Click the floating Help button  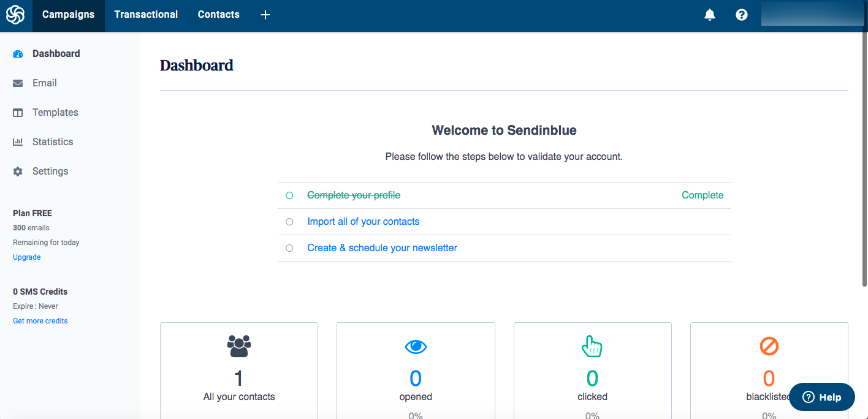pyautogui.click(x=822, y=397)
